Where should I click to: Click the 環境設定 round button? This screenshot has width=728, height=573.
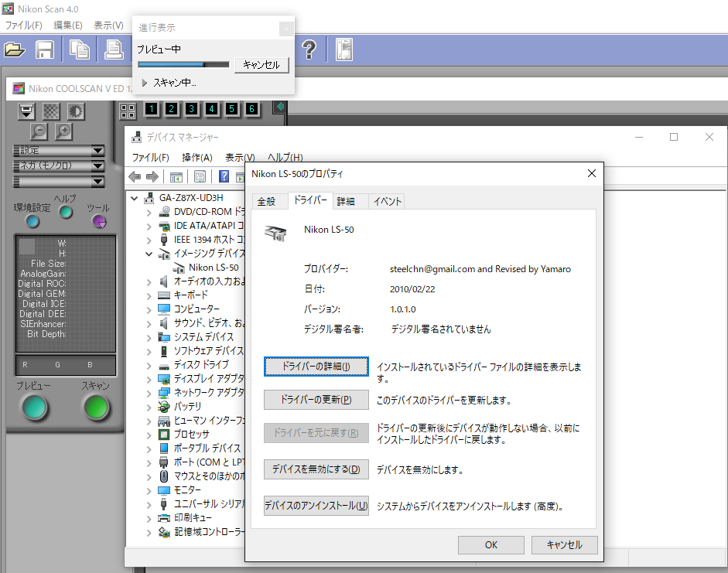pyautogui.click(x=32, y=221)
